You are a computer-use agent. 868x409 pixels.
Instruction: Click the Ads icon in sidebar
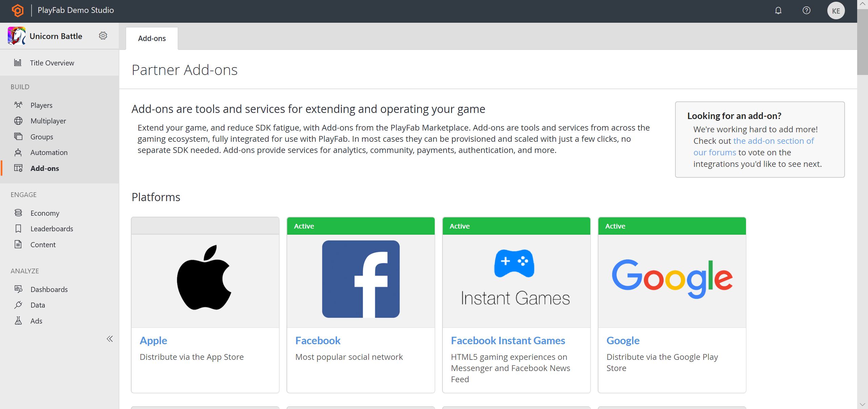[18, 320]
